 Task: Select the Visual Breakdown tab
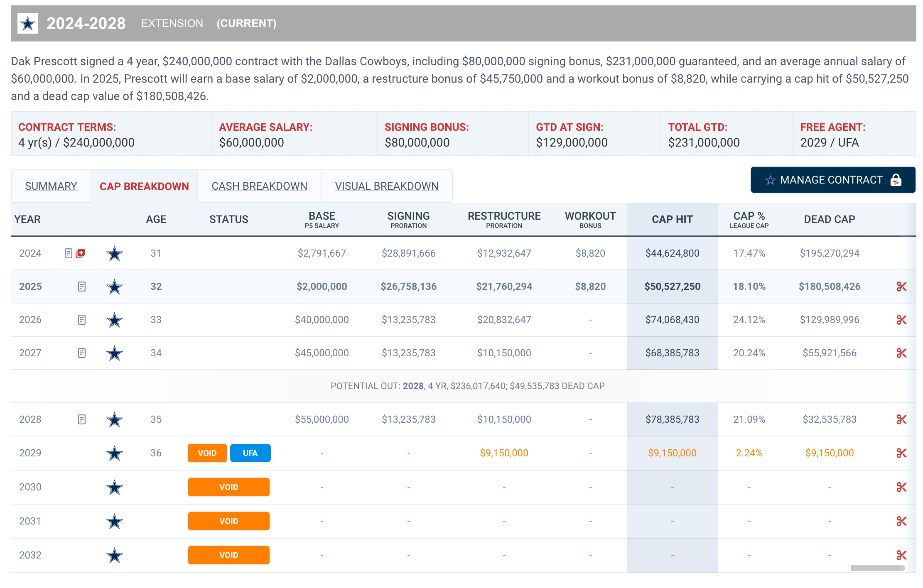click(386, 186)
